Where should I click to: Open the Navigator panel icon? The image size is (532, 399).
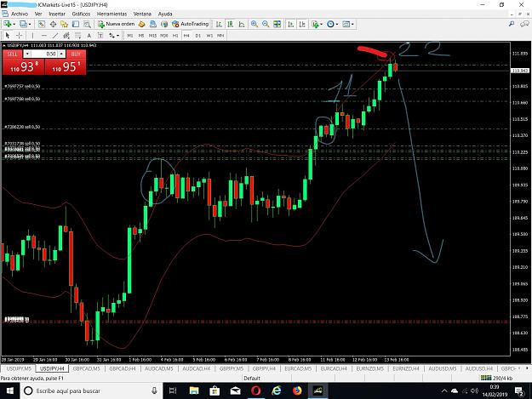[64, 24]
